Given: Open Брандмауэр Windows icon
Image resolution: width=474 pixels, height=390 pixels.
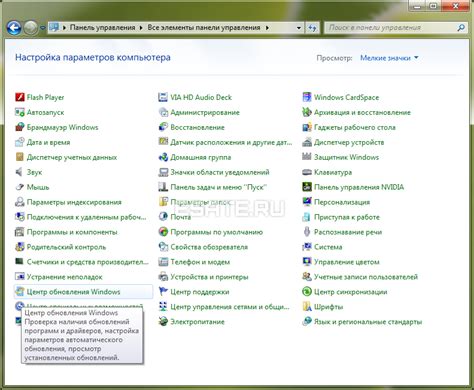Looking at the screenshot, I should pyautogui.click(x=20, y=127).
